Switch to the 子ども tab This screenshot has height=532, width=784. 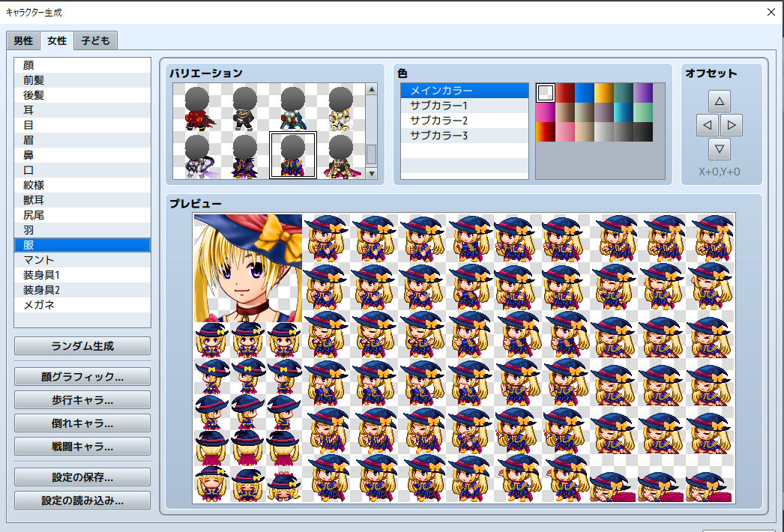pos(94,41)
